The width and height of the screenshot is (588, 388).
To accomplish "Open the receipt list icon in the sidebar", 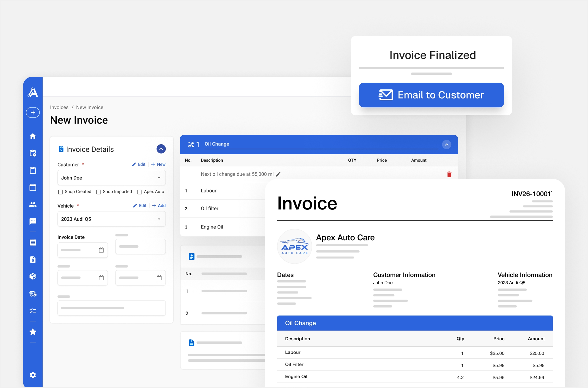I will tap(33, 242).
